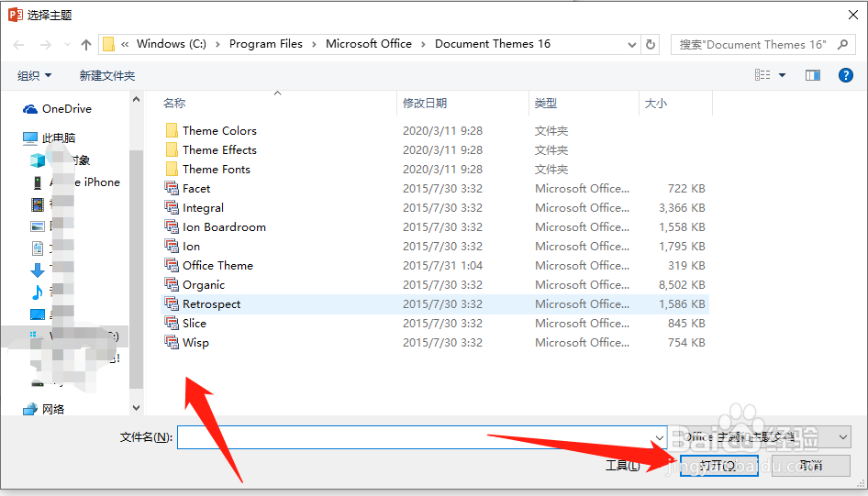The image size is (868, 496).
Task: Expand the file name dropdown arrow
Action: click(x=660, y=437)
